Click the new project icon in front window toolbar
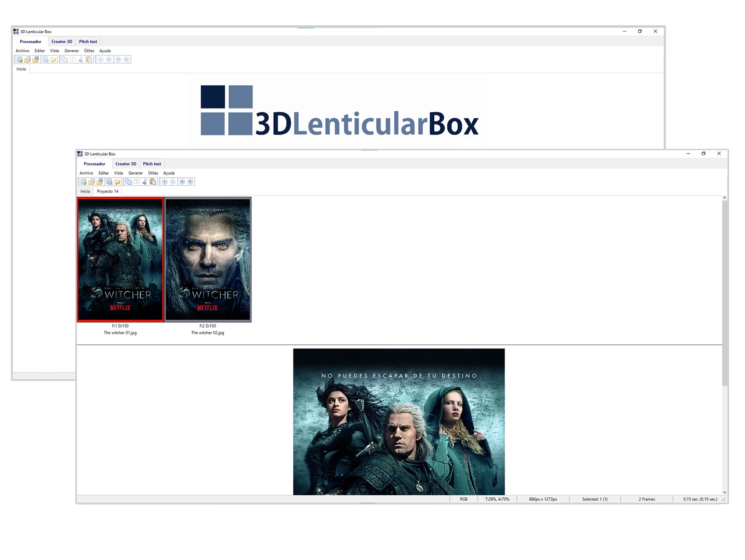Viewport: 745px width, 560px height. pyautogui.click(x=83, y=182)
